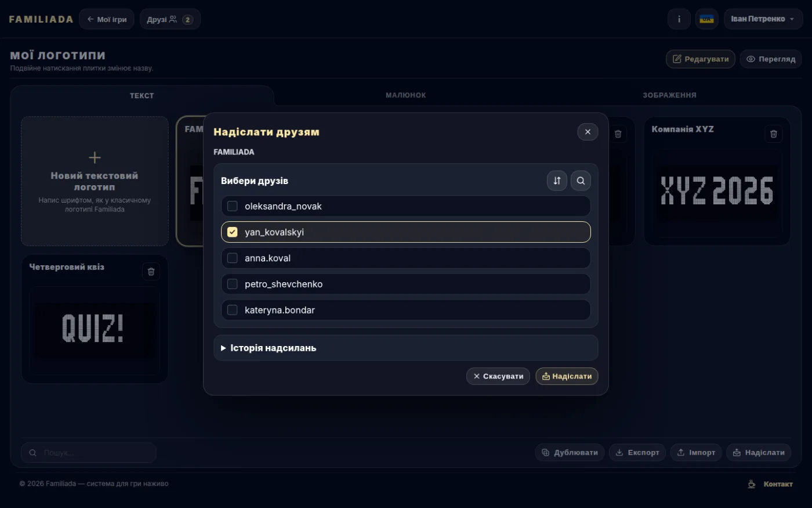Select the kateryna.bondar checkbox
The width and height of the screenshot is (812, 508).
coord(233,310)
